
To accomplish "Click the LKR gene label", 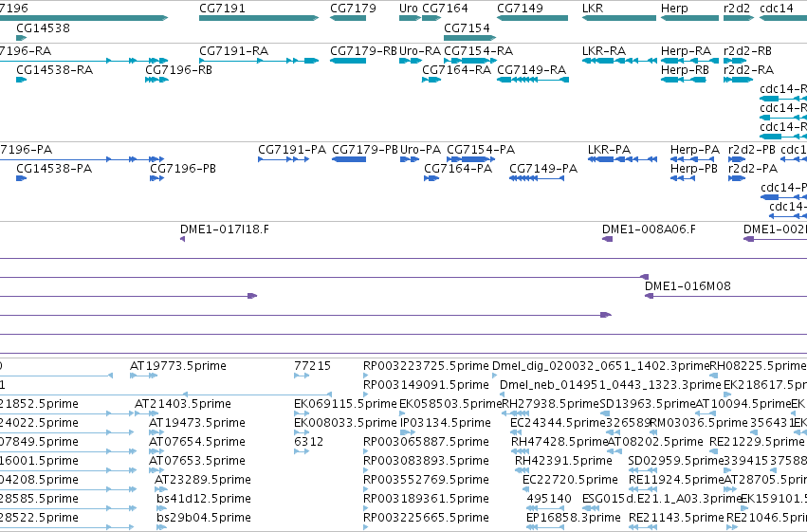I will 593,9.
